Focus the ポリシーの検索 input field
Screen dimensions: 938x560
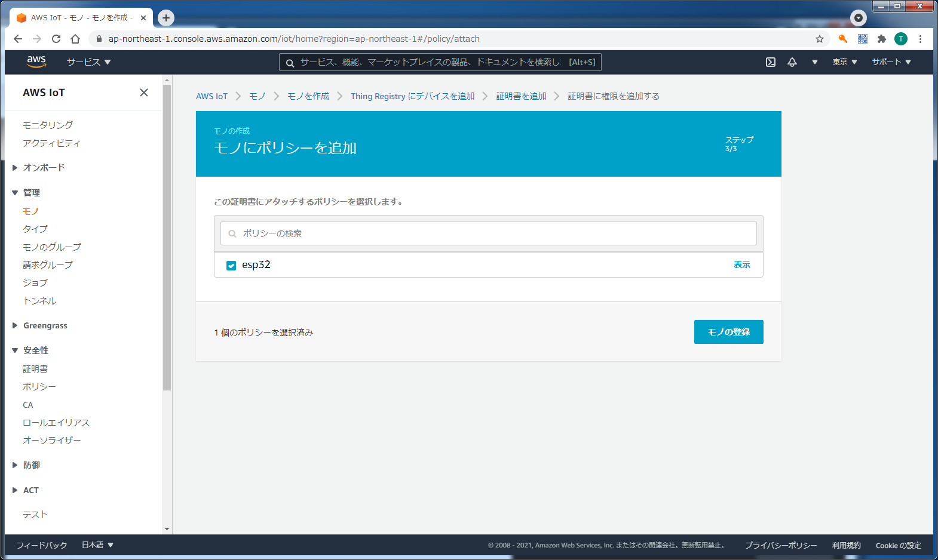click(489, 233)
